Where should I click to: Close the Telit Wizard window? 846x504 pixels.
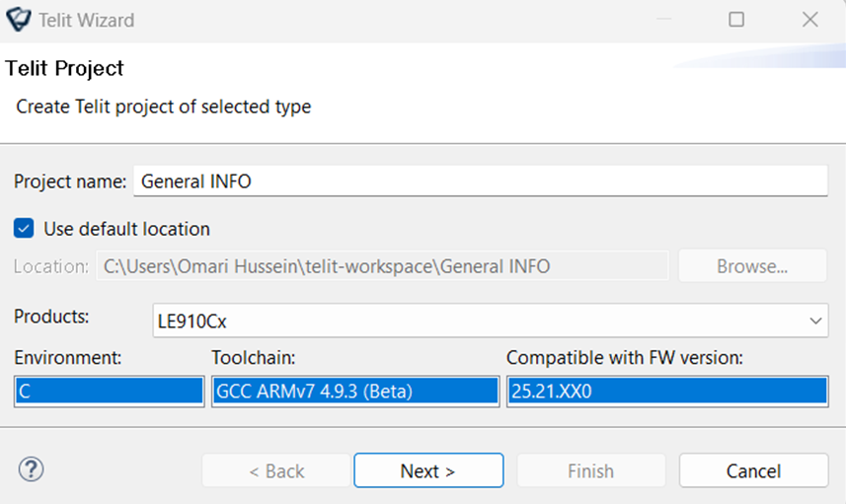click(809, 20)
